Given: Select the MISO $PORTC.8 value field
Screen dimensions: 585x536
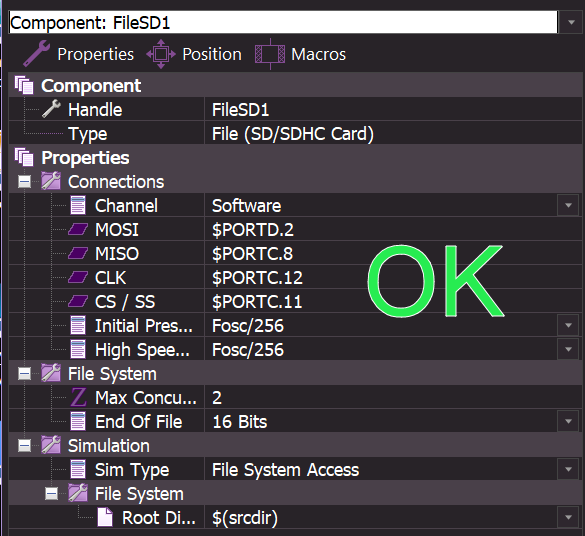Looking at the screenshot, I should (x=393, y=254).
